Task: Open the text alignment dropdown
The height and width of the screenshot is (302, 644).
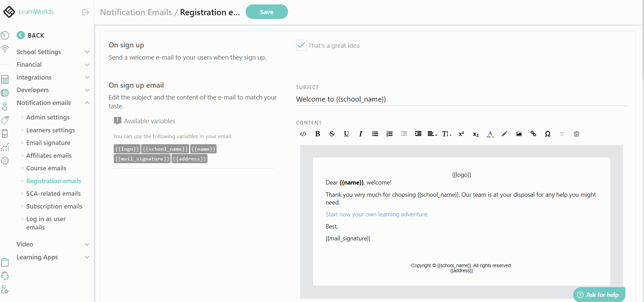Action: (432, 134)
